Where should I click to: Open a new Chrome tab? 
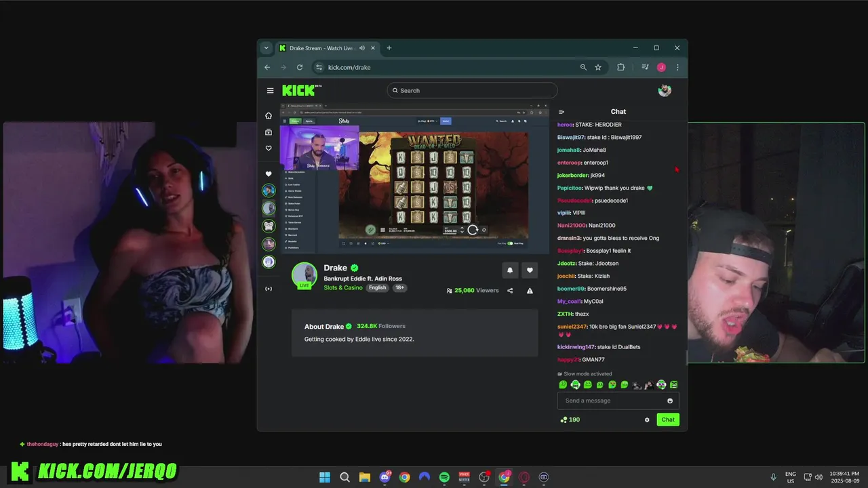389,48
